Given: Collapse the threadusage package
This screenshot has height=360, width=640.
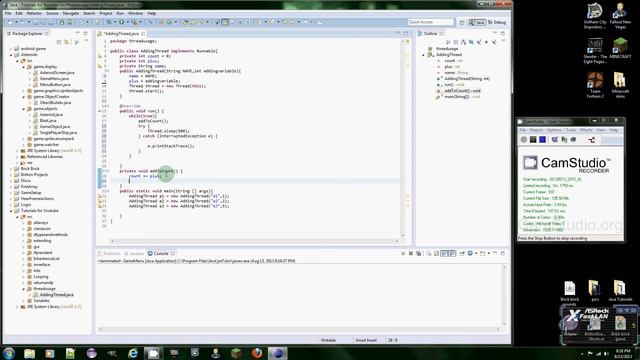Looking at the screenshot, I should (x=24, y=289).
